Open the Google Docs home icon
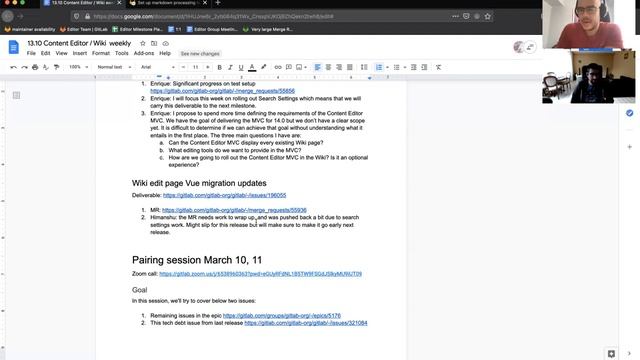640x360 pixels. [13, 47]
